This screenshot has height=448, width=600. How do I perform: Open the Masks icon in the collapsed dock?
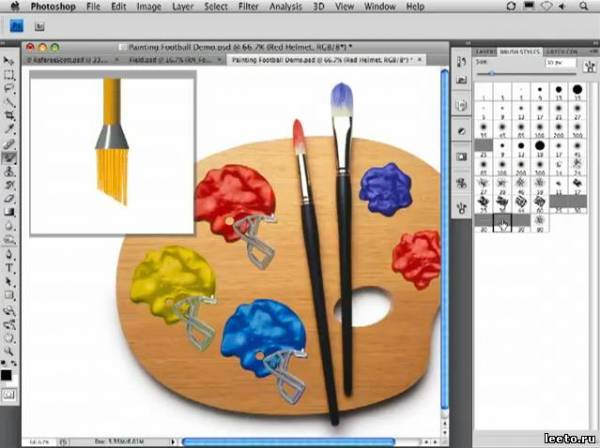(462, 156)
